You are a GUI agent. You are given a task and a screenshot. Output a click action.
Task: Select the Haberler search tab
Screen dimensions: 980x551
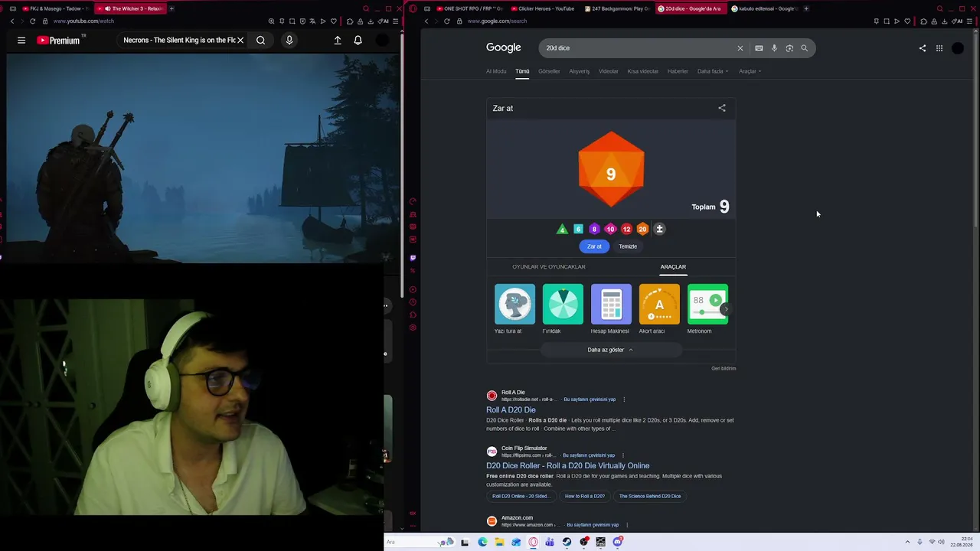678,71
